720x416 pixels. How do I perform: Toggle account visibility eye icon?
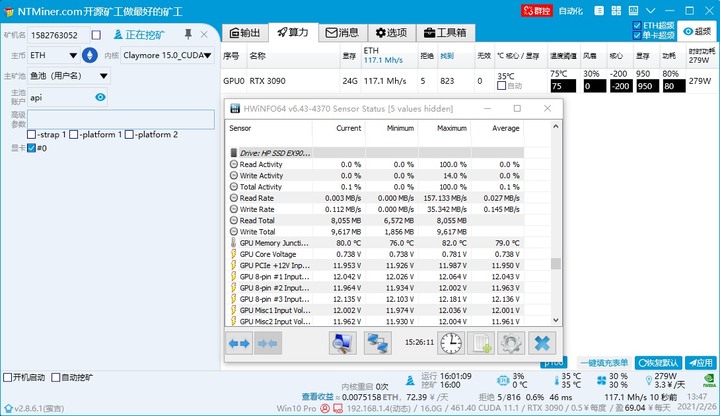[100, 97]
